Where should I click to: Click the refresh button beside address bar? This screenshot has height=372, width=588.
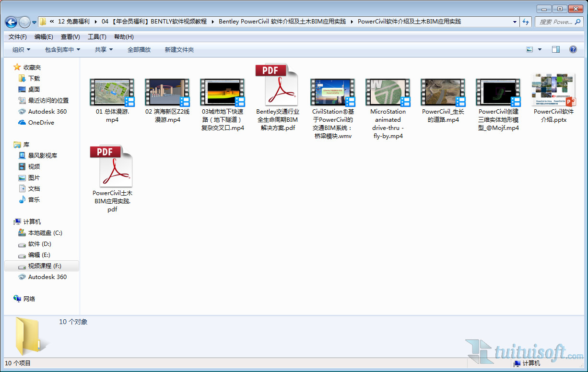(526, 22)
